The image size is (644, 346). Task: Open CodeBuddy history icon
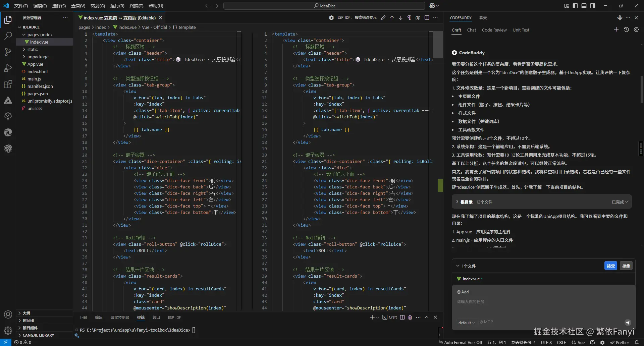(x=626, y=30)
